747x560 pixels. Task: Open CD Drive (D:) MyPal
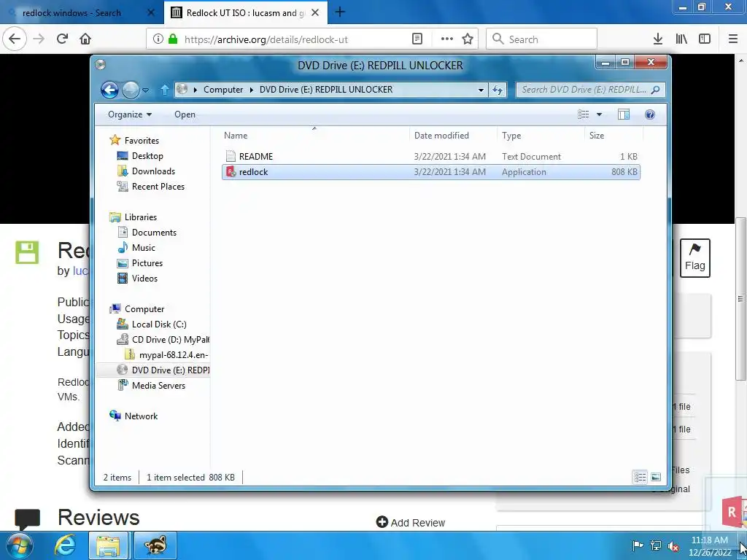pyautogui.click(x=170, y=340)
